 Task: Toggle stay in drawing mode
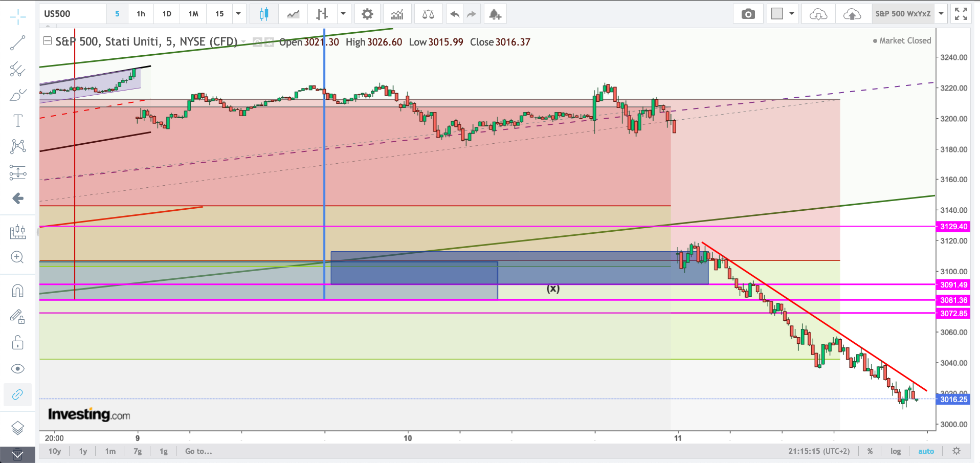click(x=18, y=317)
